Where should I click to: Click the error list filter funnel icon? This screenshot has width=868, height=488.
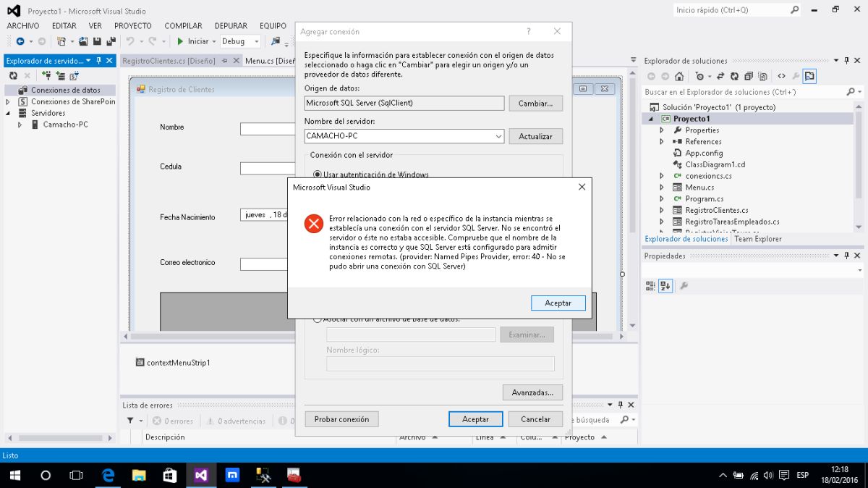(x=131, y=421)
